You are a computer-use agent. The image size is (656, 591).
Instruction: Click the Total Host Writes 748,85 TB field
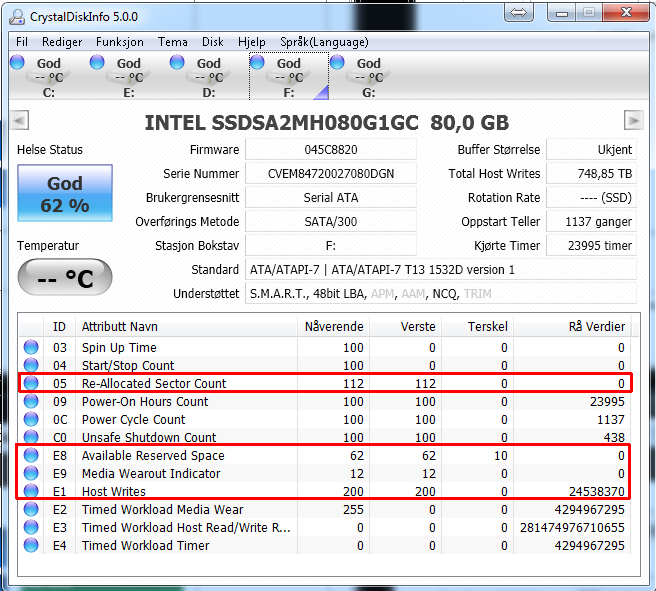tap(592, 174)
